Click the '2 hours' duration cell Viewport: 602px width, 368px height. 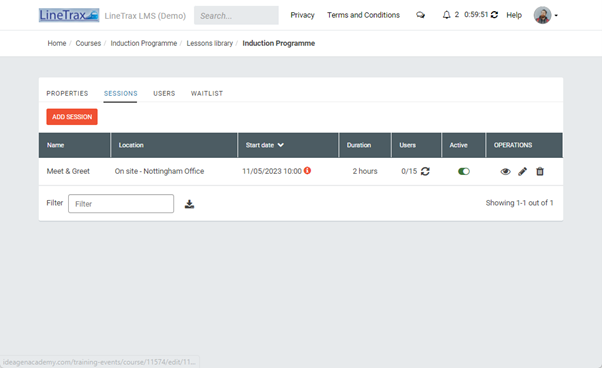[x=365, y=171]
